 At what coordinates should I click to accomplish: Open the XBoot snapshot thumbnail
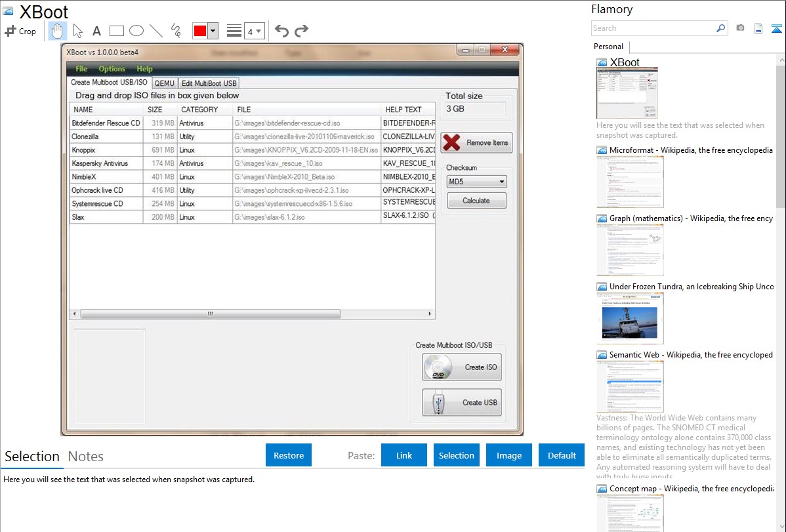click(627, 93)
